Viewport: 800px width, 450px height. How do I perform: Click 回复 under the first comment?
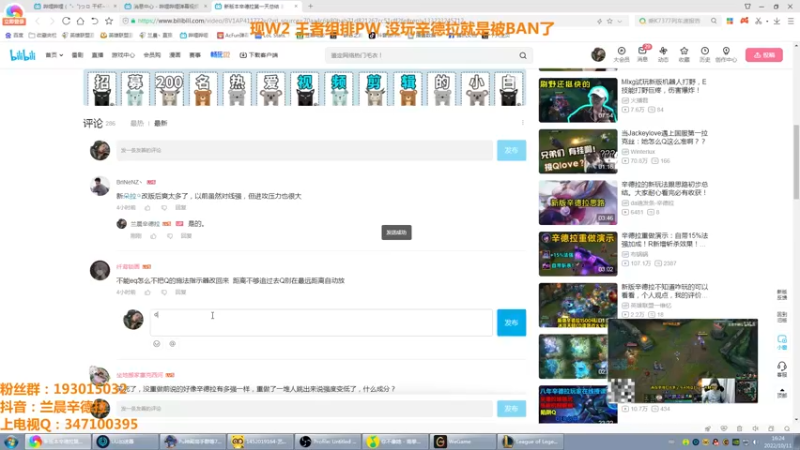click(x=181, y=208)
